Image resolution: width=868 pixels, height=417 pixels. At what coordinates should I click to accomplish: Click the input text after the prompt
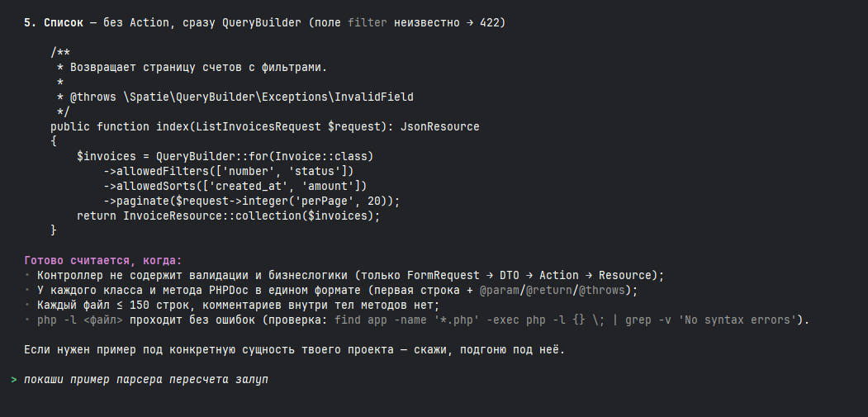pos(146,380)
